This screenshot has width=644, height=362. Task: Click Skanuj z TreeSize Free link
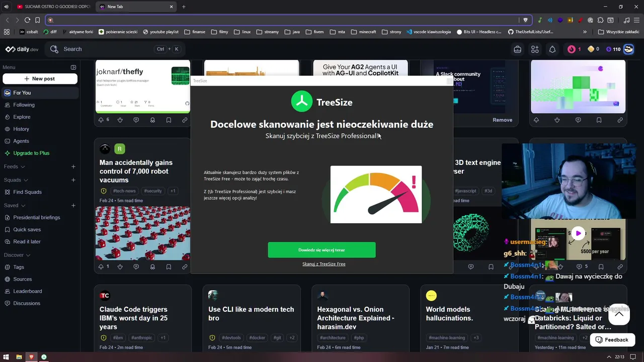click(x=324, y=264)
